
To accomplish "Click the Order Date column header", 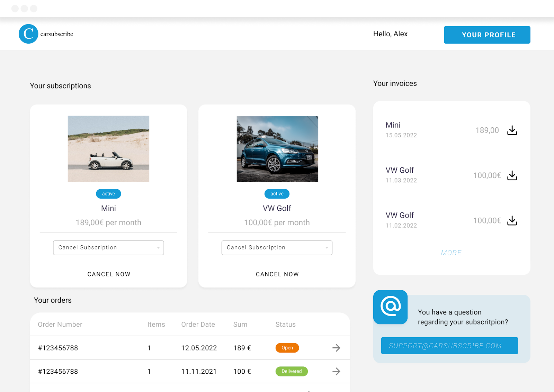I will tap(198, 325).
